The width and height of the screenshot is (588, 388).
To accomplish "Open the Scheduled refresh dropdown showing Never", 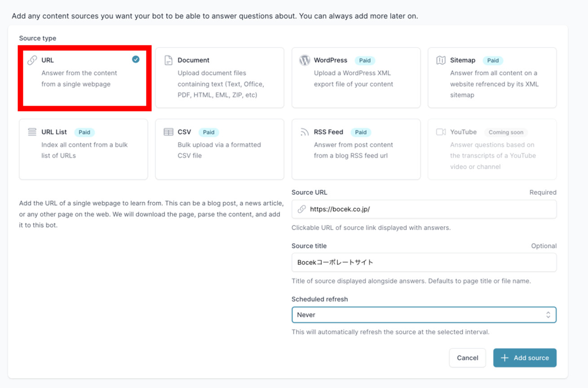I will [424, 315].
